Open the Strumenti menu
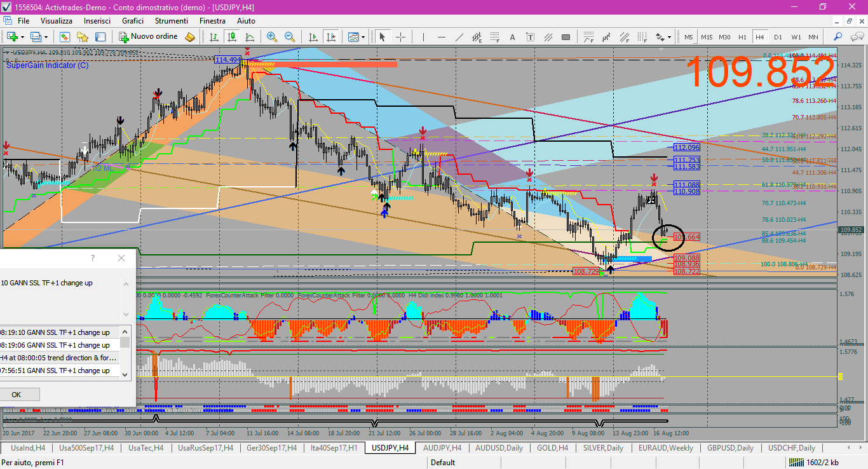Screen dimensions: 868x469 click(x=172, y=21)
